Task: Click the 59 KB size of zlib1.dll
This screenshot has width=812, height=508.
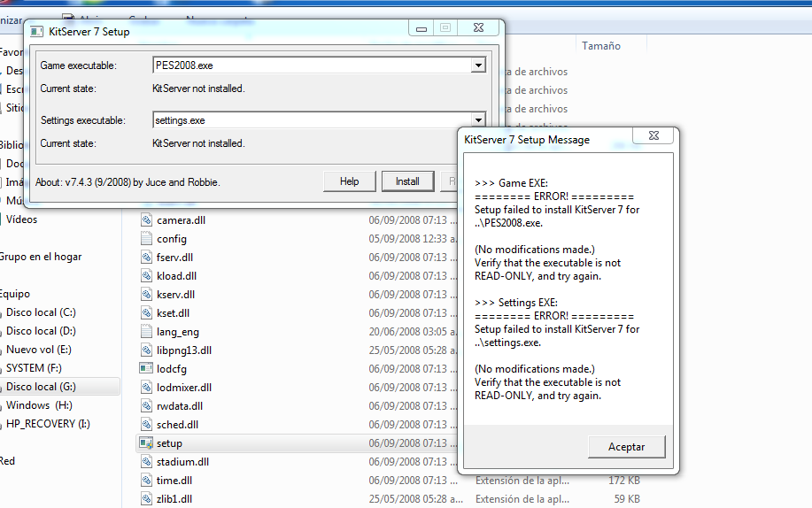Action: pyautogui.click(x=627, y=498)
